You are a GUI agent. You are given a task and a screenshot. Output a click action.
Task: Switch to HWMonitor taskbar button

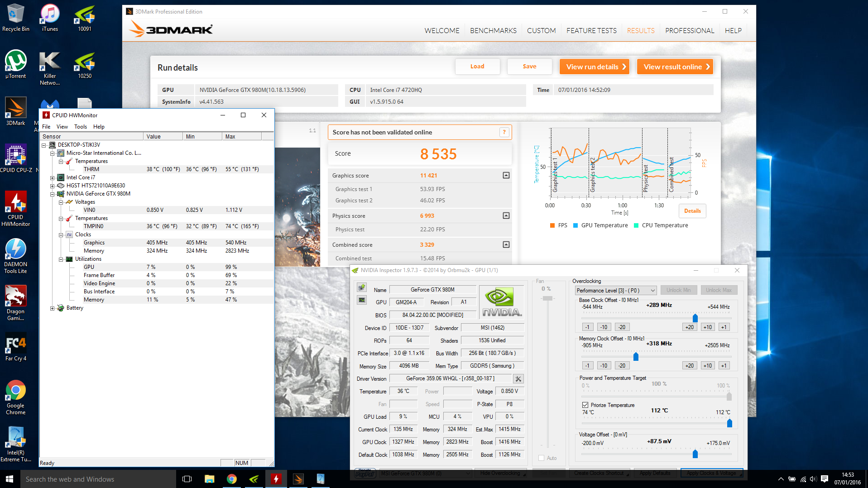276,479
